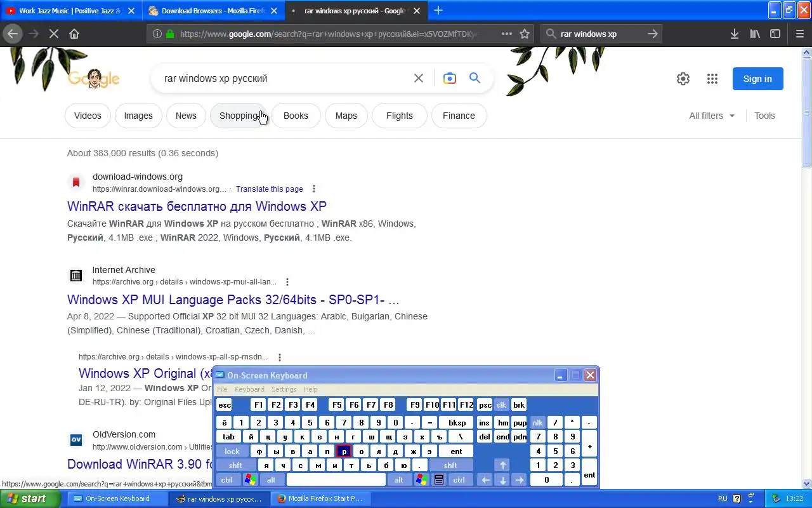Filter results by Flights
This screenshot has height=508, width=812.
coord(399,116)
